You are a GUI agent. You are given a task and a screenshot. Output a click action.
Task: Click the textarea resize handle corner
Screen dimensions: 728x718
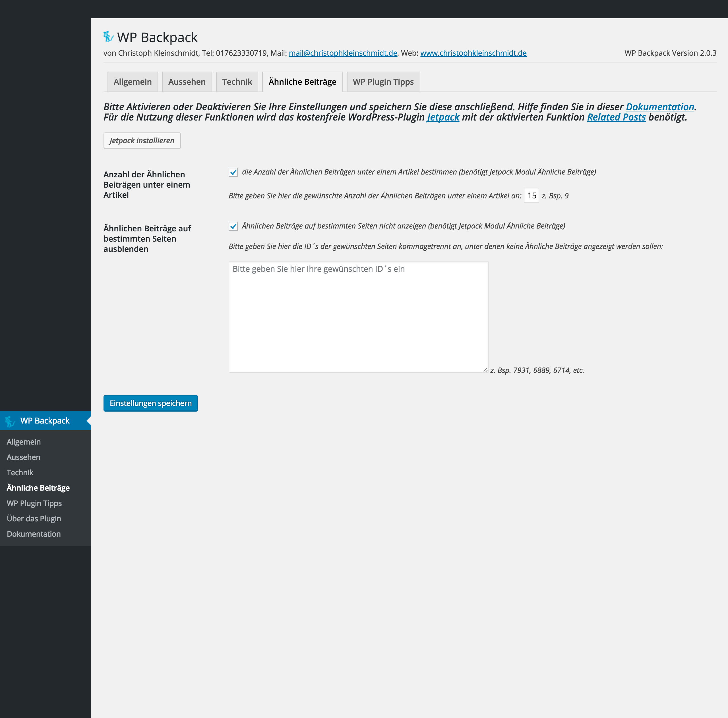point(485,370)
